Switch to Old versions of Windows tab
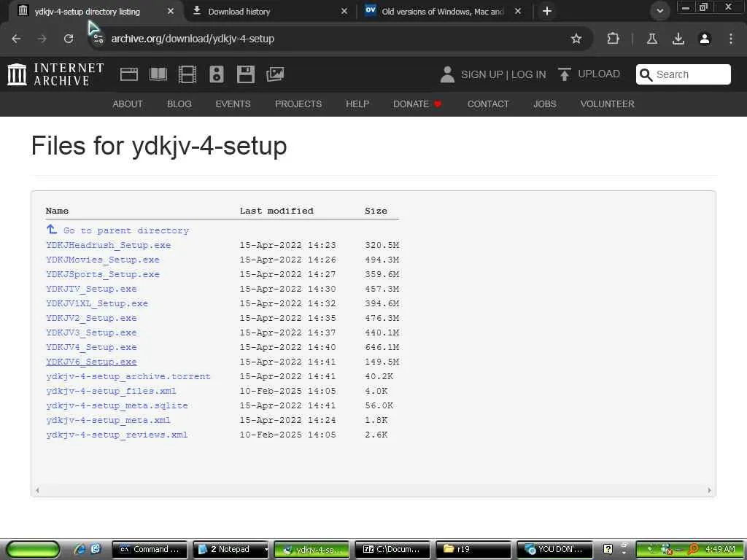Viewport: 747px width, 560px height. [x=443, y=12]
